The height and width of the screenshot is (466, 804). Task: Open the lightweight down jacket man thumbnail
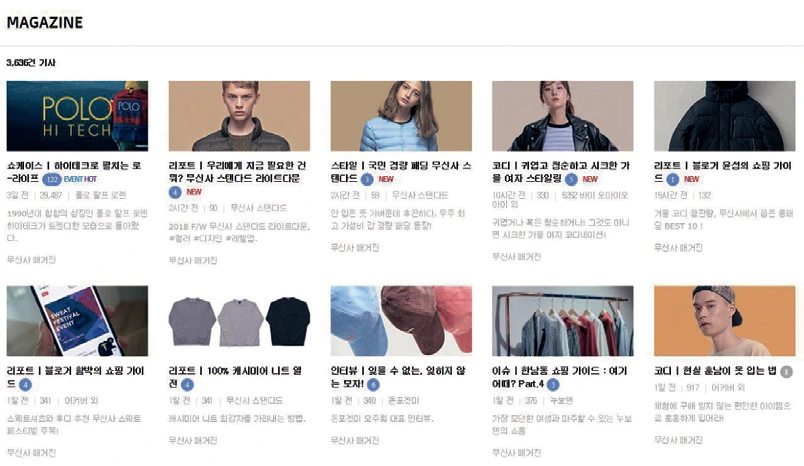(239, 116)
